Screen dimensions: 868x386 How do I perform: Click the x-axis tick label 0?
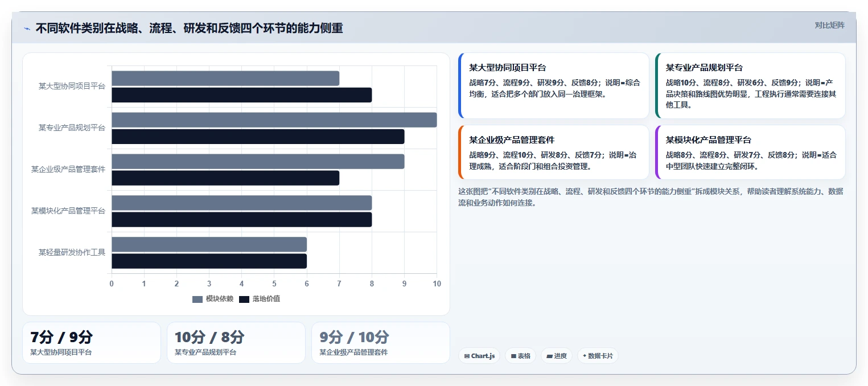112,284
